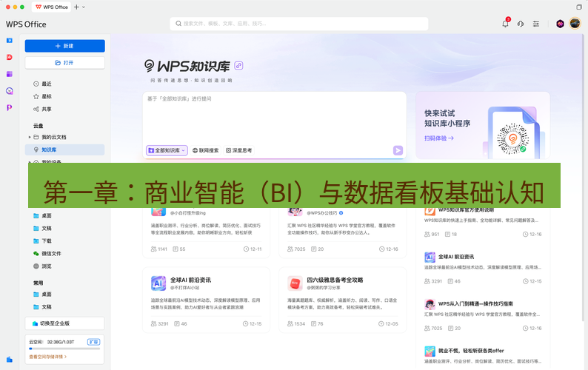Click the purple send arrow in question box

point(398,150)
